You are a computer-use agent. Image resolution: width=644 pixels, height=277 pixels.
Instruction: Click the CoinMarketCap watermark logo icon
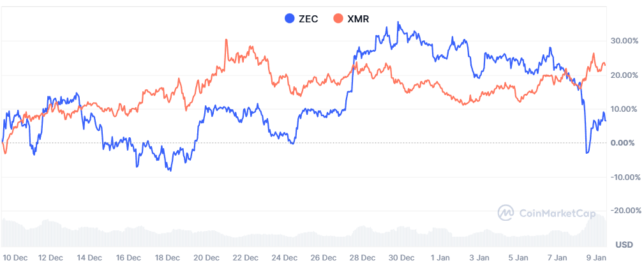(506, 213)
